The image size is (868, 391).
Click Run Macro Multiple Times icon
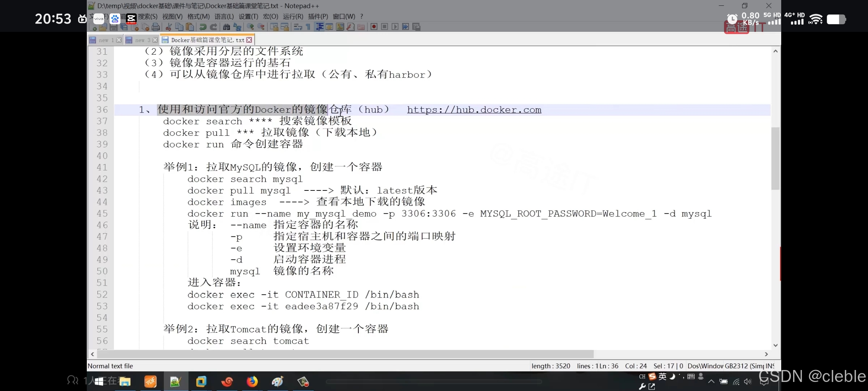click(405, 27)
